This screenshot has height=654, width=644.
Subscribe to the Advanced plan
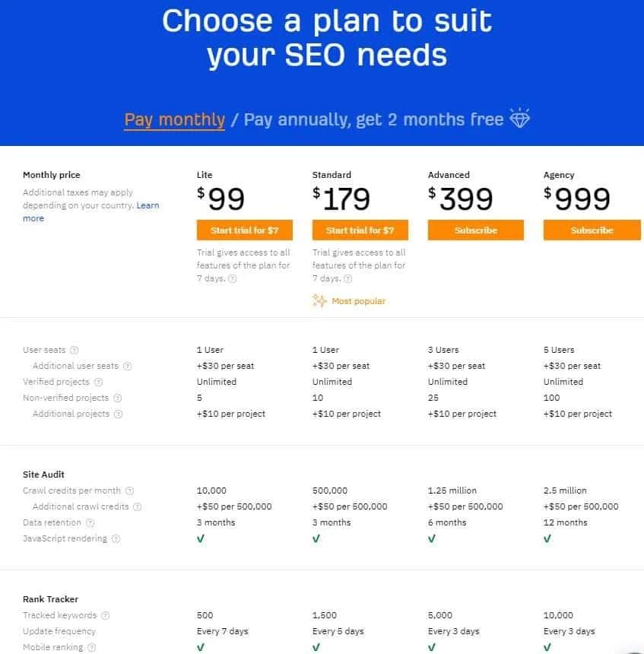[475, 230]
